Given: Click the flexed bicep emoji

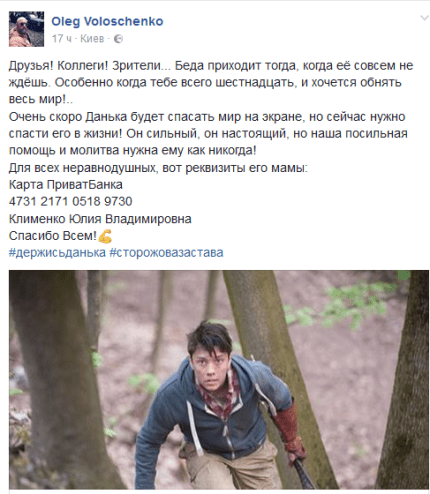Looking at the screenshot, I should [x=105, y=236].
